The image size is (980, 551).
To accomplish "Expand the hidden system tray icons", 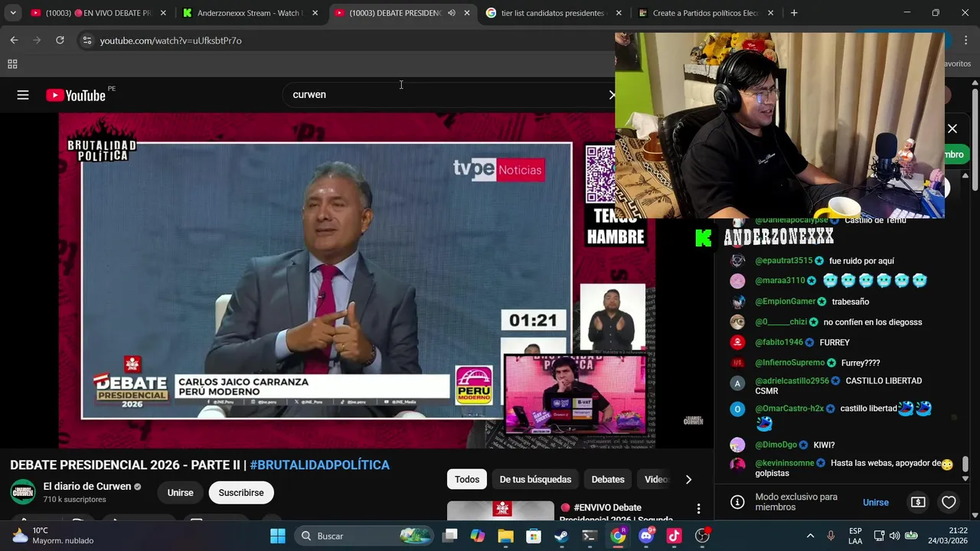I will pos(810,536).
